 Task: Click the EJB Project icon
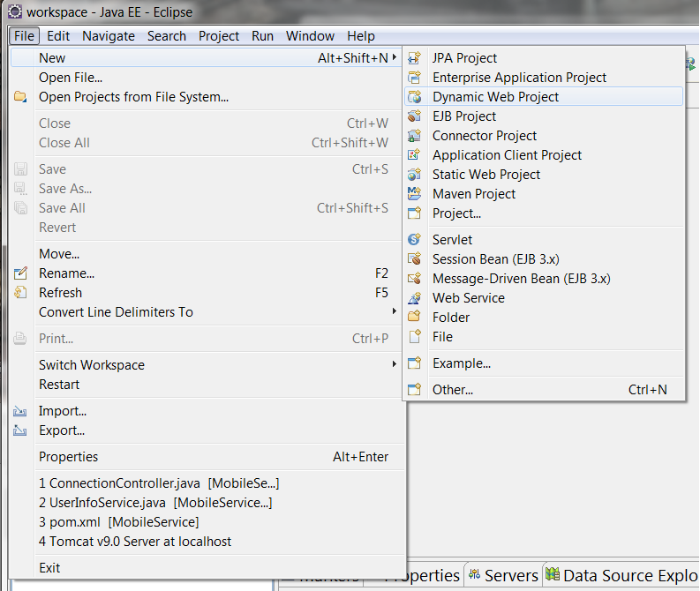click(x=414, y=116)
